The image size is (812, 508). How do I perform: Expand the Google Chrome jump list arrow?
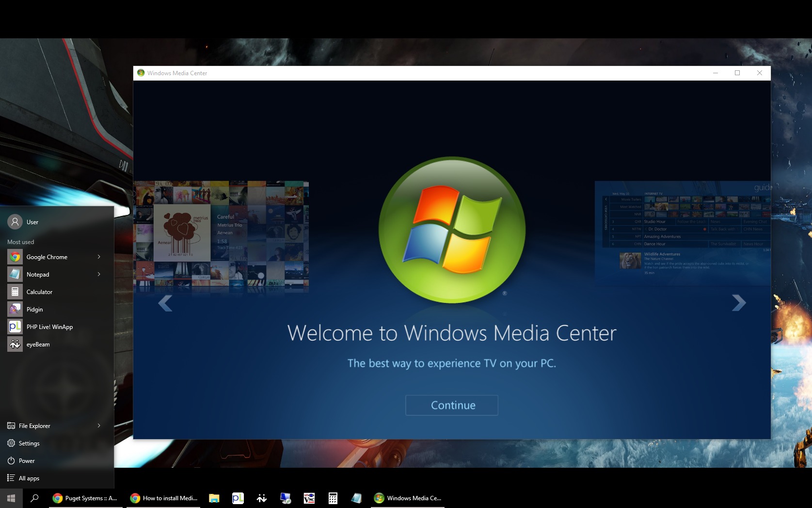[99, 257]
